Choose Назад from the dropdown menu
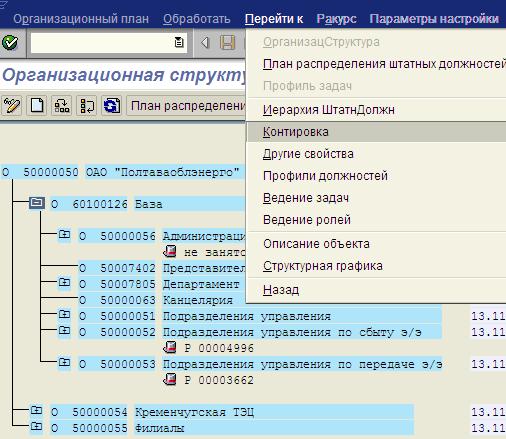This screenshot has height=439, width=506. coord(376,290)
